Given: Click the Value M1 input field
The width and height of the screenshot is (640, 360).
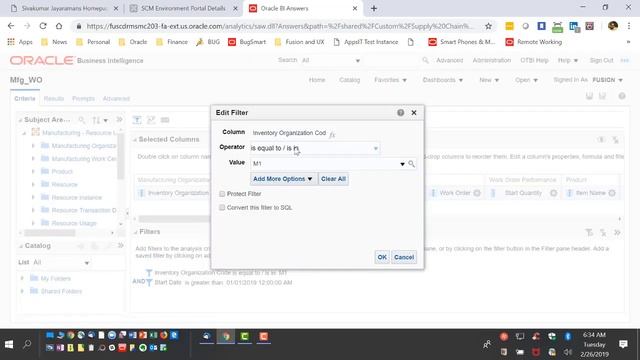Looking at the screenshot, I should 325,164.
